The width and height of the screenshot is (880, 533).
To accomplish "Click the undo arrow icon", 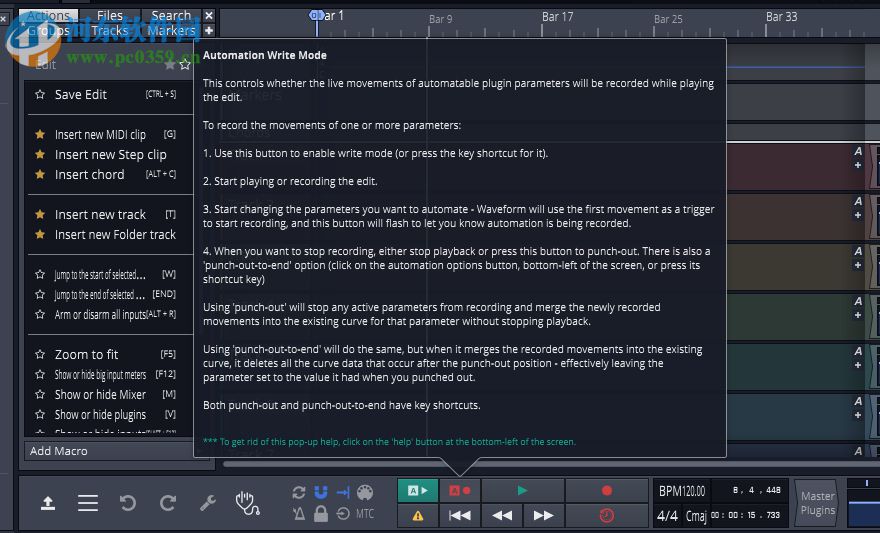I will pos(128,503).
